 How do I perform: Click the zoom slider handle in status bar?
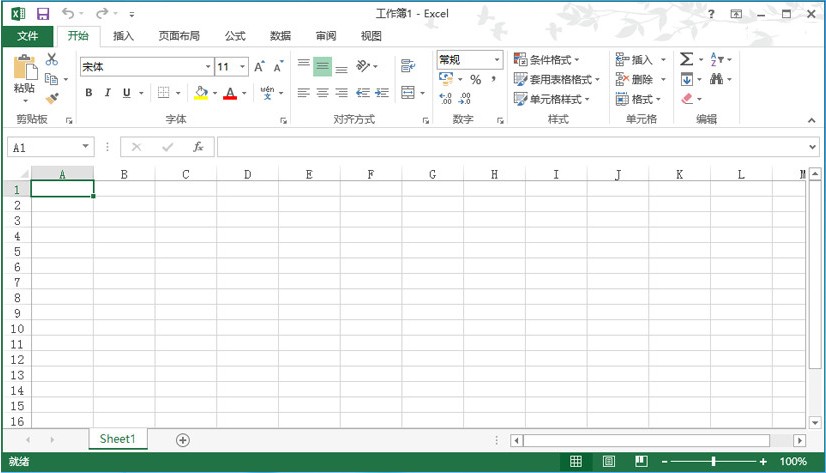click(713, 461)
